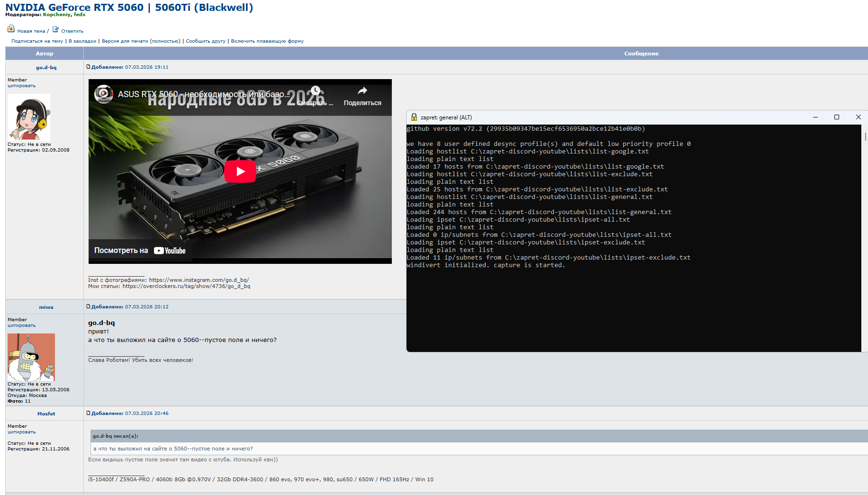868x495 pixels.
Task: Click the 07.03.2026 20:46 post date
Action: click(147, 414)
